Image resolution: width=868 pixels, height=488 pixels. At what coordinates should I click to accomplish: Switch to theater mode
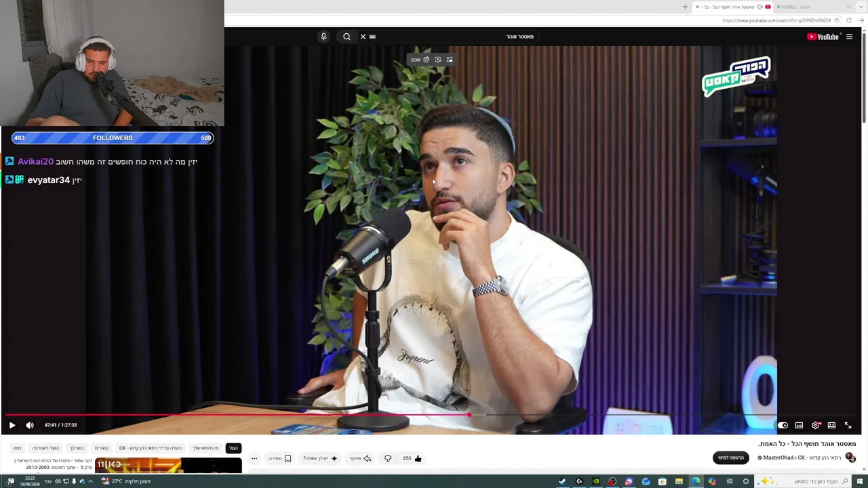tap(831, 425)
